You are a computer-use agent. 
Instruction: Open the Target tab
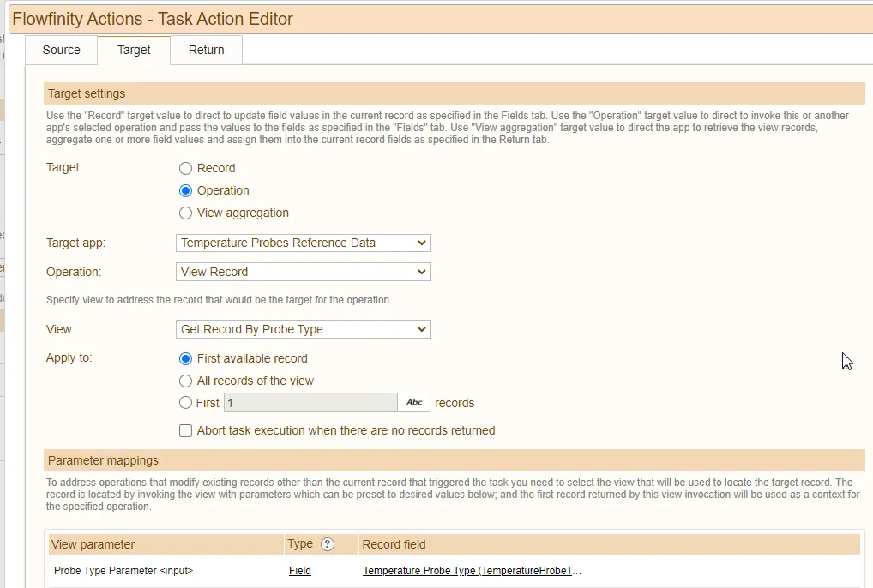(x=134, y=50)
